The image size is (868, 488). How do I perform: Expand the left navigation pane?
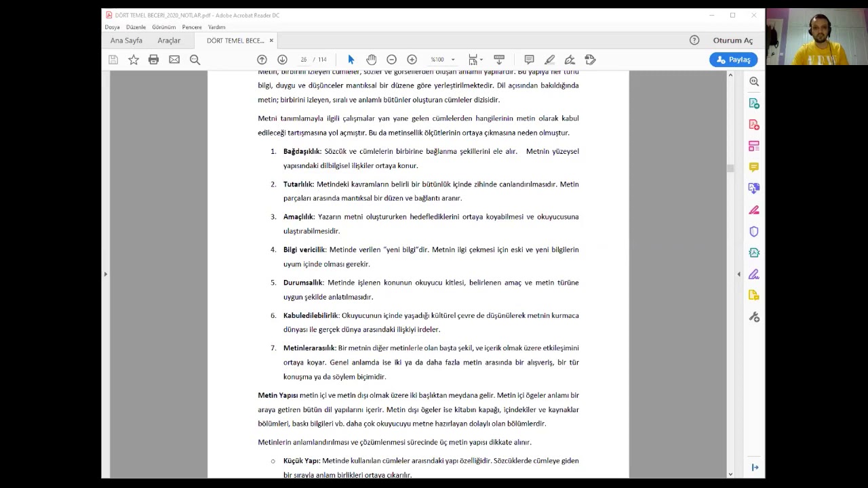pyautogui.click(x=105, y=274)
